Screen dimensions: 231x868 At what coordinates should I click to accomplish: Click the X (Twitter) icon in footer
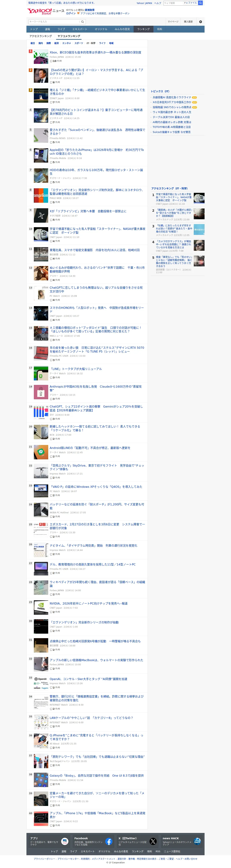(x=153, y=841)
